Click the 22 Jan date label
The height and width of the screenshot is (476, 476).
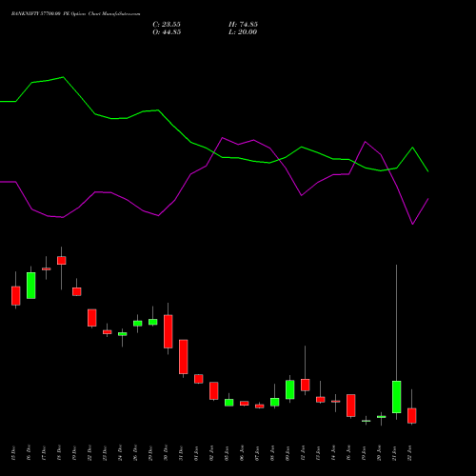pos(409,453)
